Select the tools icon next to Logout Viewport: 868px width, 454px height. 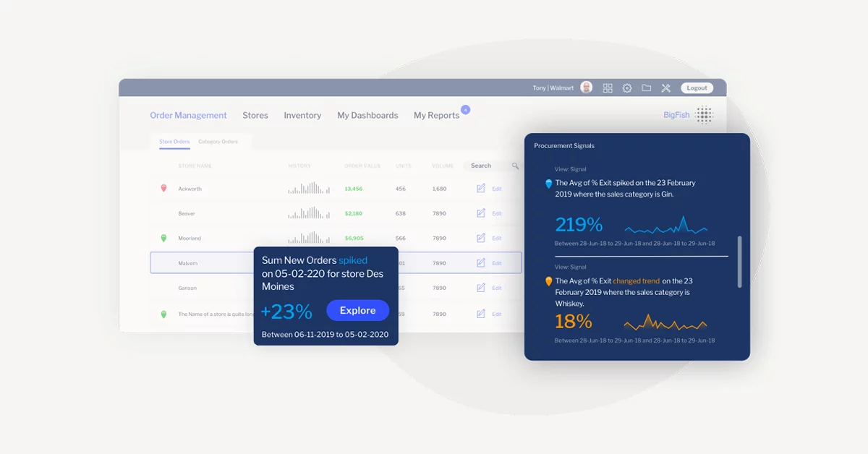point(665,87)
